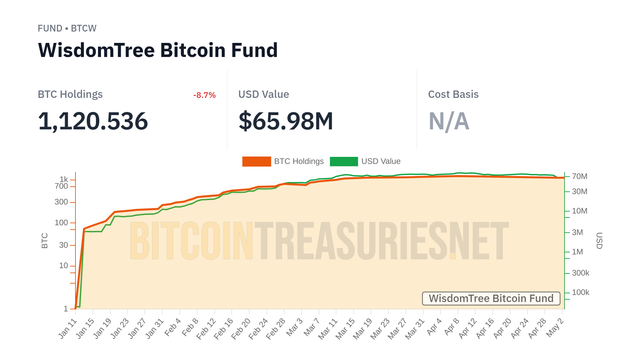
Task: Toggle the USD Value legend label
Action: tap(381, 162)
